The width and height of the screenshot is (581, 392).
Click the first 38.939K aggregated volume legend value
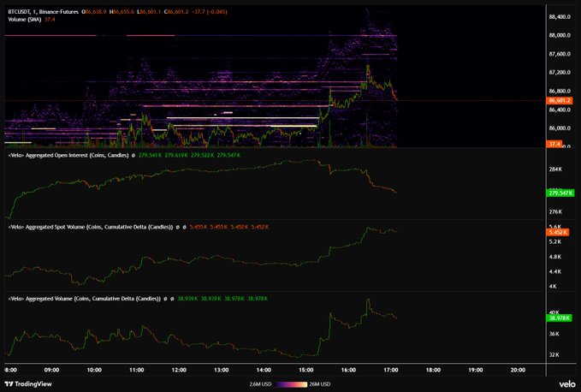pos(187,298)
